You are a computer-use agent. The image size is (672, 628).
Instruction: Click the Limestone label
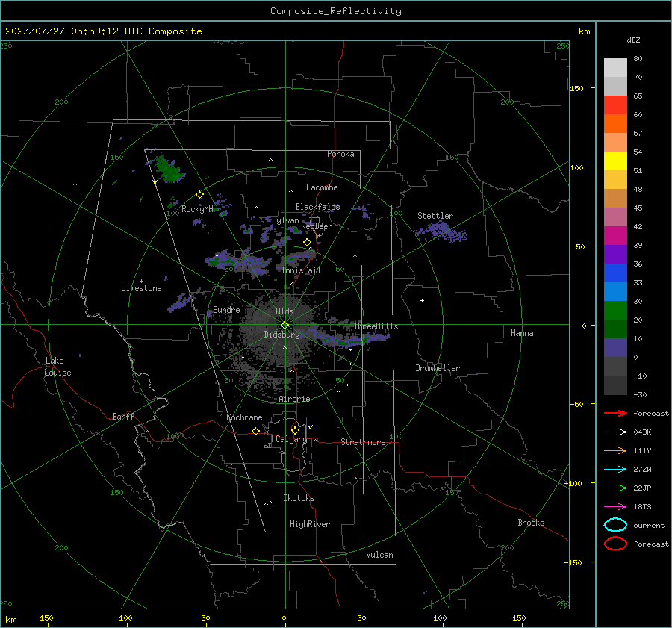click(141, 288)
